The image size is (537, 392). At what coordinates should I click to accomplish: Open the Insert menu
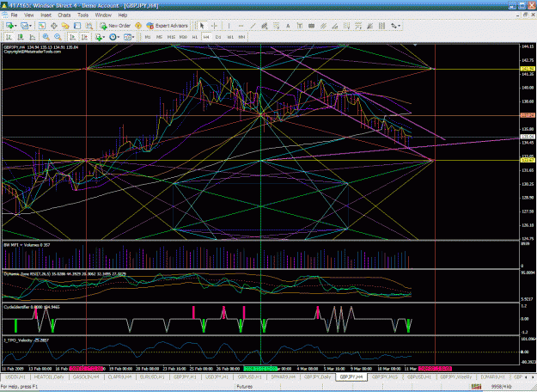tap(46, 15)
